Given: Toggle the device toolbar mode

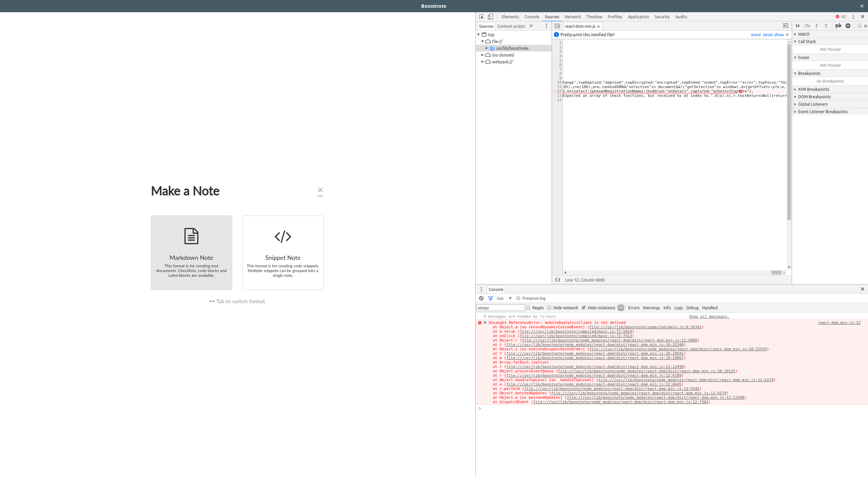Looking at the screenshot, I should pos(490,17).
